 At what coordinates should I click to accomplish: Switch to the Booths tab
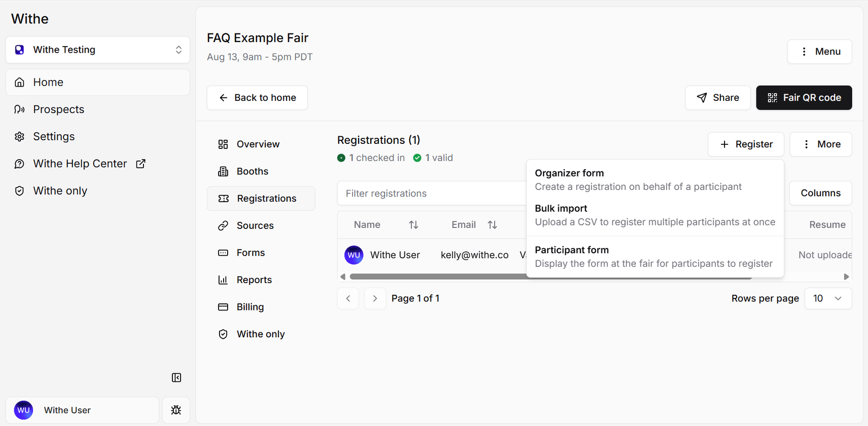pyautogui.click(x=261, y=171)
